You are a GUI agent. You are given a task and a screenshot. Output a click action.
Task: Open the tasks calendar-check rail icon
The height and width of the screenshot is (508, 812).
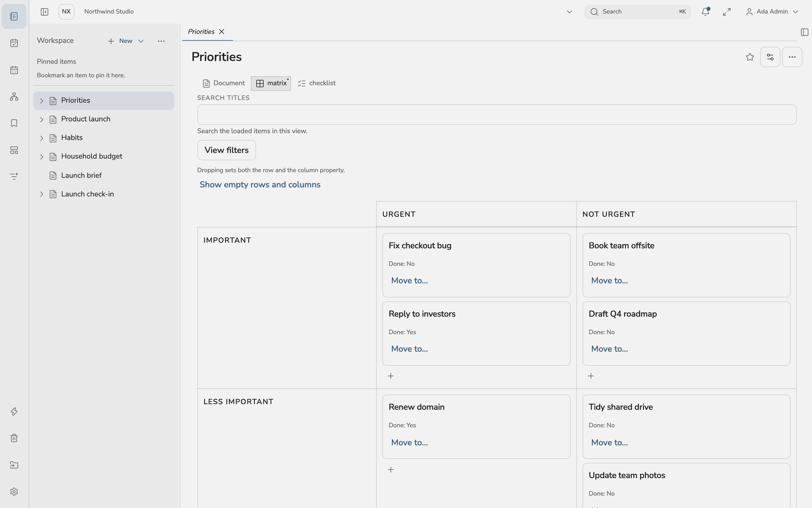tap(14, 43)
